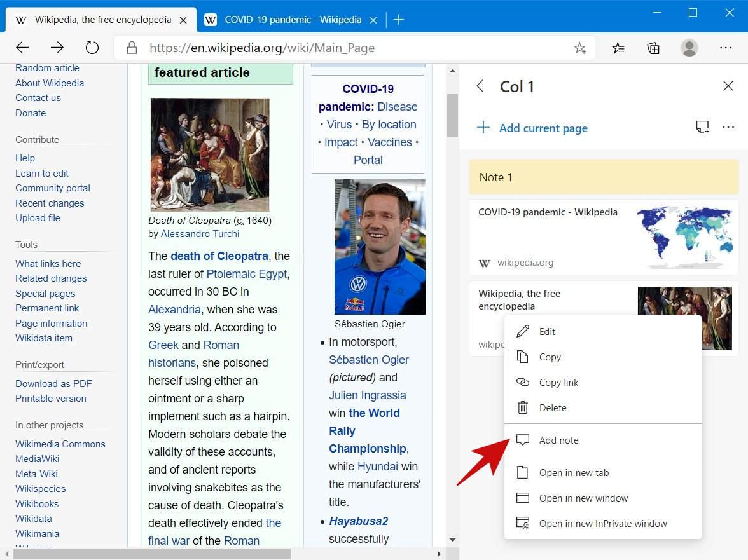Viewport: 748px width, 560px height.
Task: Open the Random article link
Action: (x=47, y=67)
